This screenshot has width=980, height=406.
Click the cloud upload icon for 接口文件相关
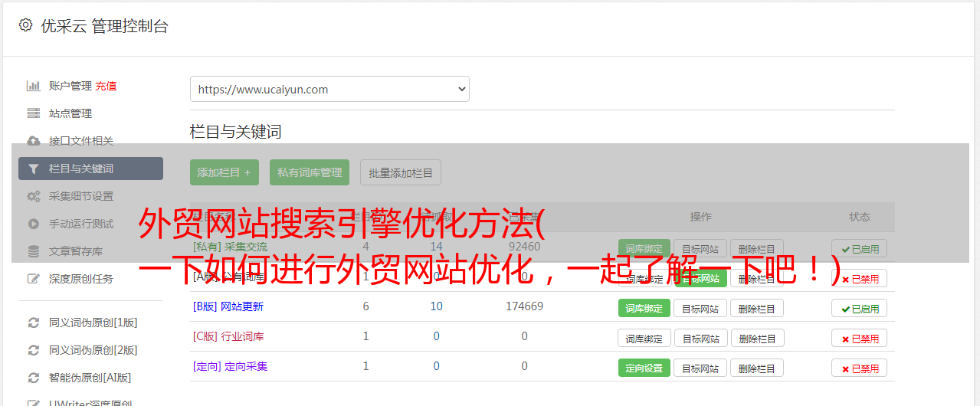point(34,141)
